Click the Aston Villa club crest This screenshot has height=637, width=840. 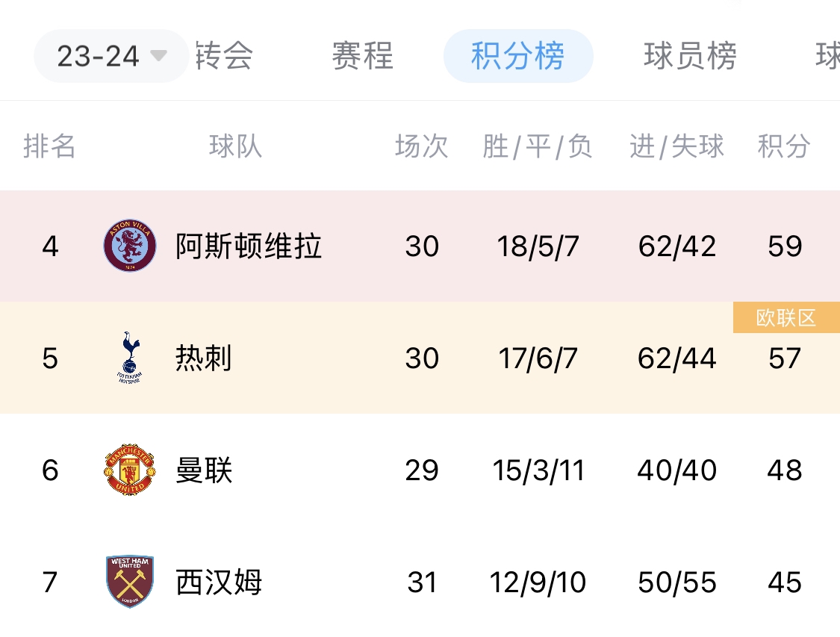pyautogui.click(x=128, y=246)
